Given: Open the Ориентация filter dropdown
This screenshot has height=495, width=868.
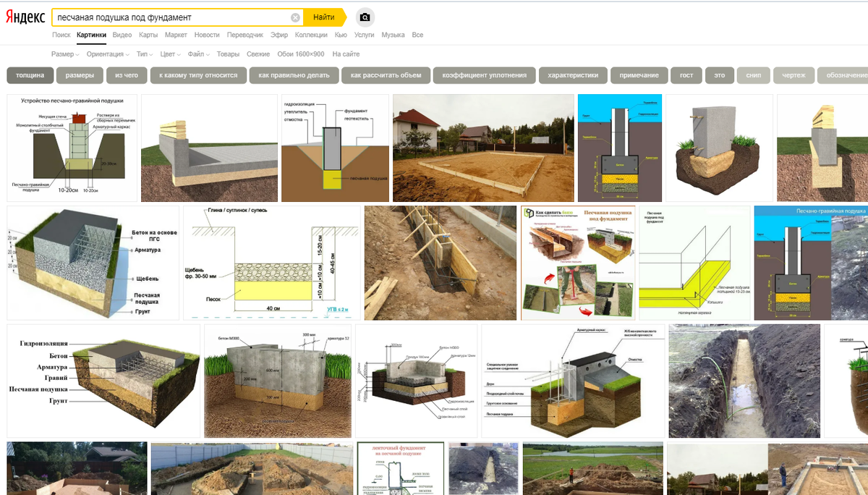Looking at the screenshot, I should click(x=108, y=54).
